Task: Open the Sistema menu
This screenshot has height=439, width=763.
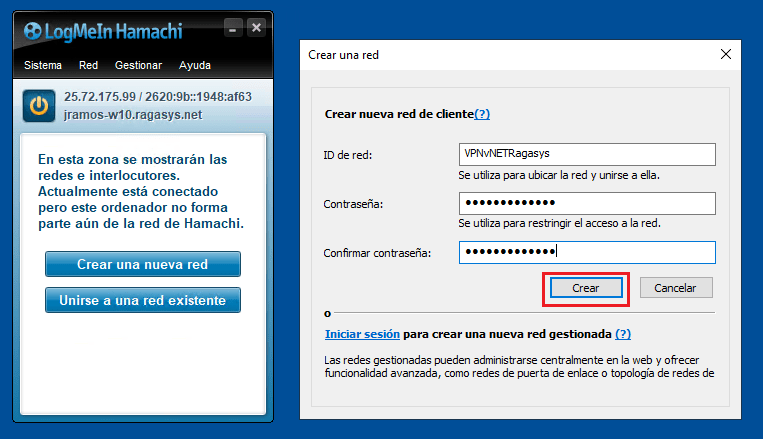Action: pyautogui.click(x=43, y=65)
